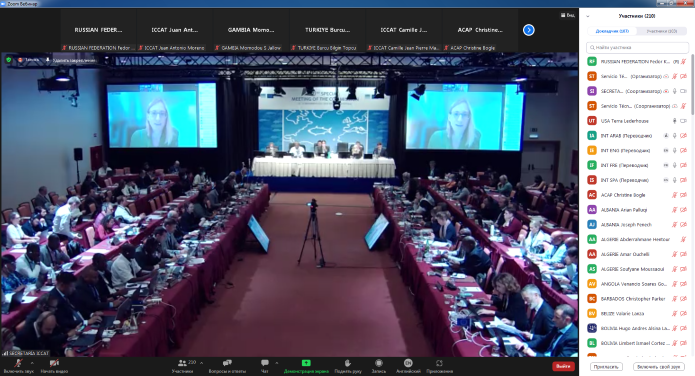Viewport: 695px width, 376px height.
Task: Collapse participants panel with header chevron
Action: point(588,16)
